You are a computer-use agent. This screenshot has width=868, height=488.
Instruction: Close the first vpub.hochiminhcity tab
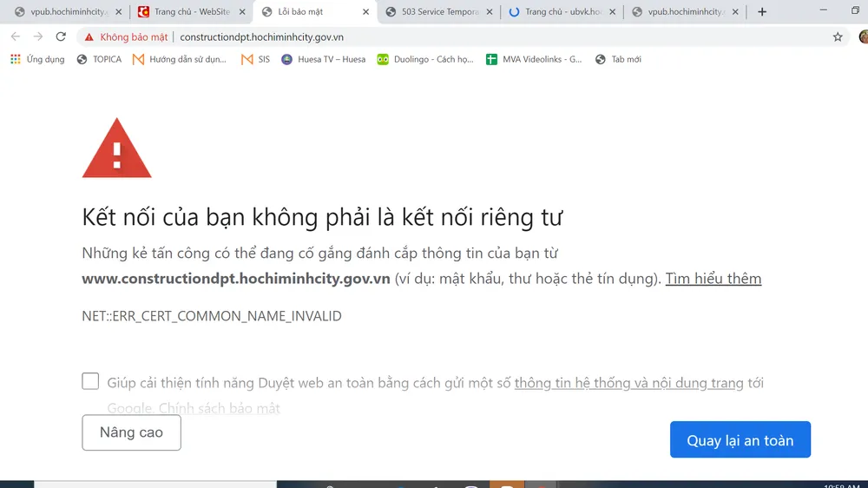pos(118,11)
